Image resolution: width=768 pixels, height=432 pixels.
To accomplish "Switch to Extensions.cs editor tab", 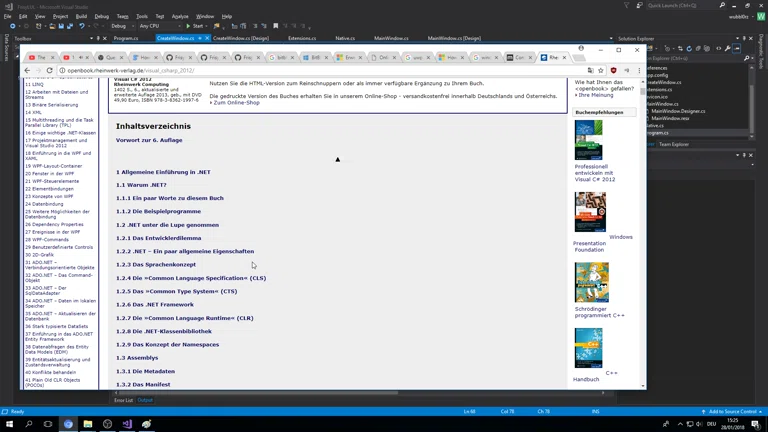I will click(302, 38).
